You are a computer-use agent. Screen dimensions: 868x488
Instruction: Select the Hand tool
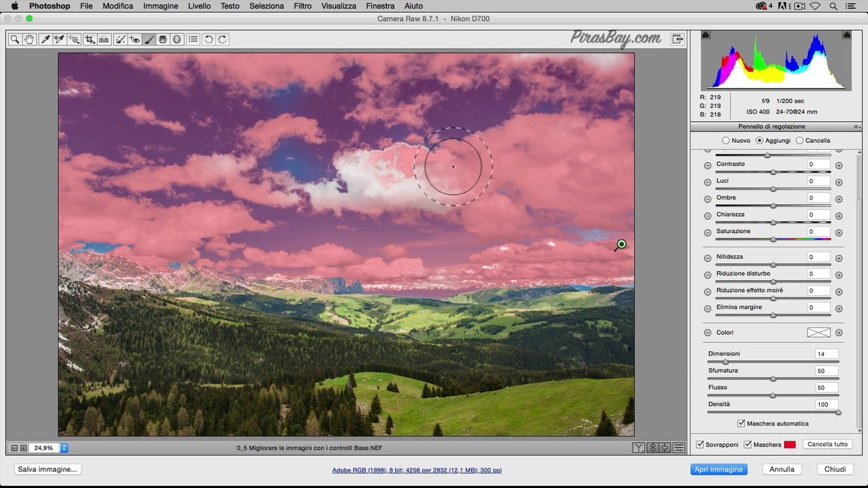click(29, 39)
